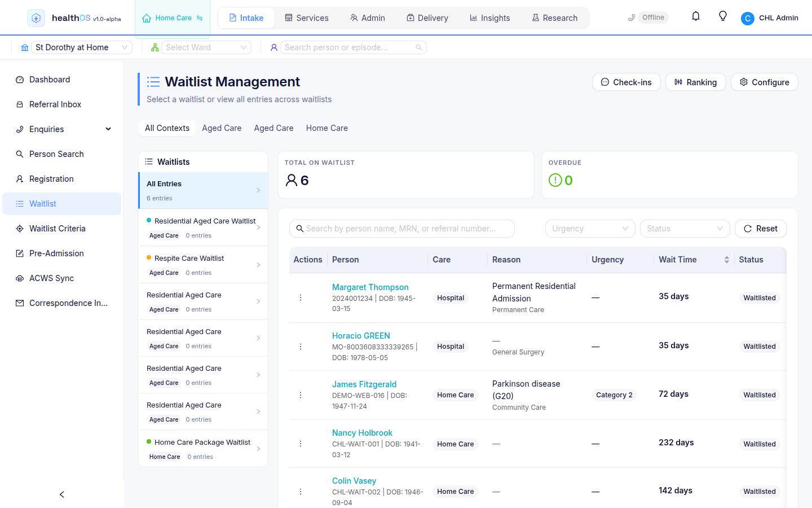
Task: Click the Home Care switch arrows icon
Action: [200, 18]
